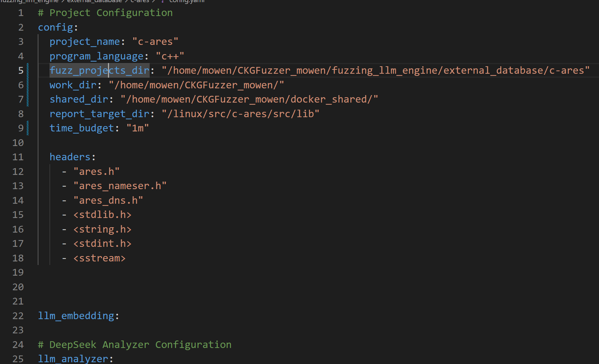Place cursor on the work_dir key
599x364 pixels.
pyautogui.click(x=73, y=85)
